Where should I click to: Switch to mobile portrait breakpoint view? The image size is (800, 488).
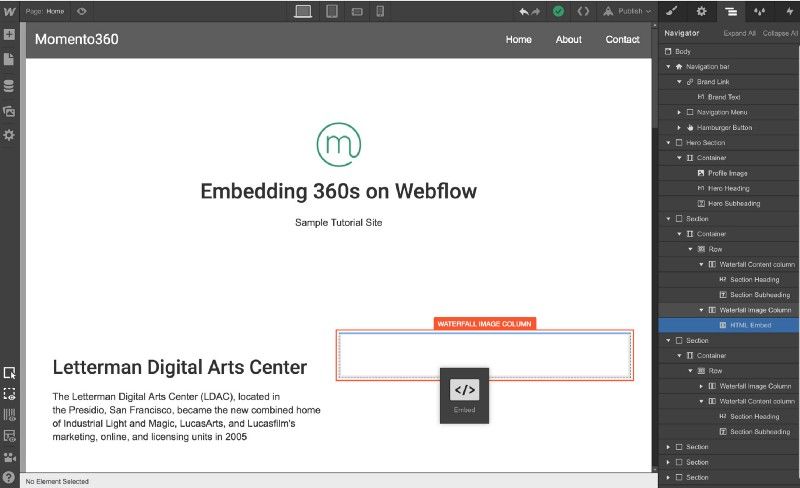click(x=380, y=11)
